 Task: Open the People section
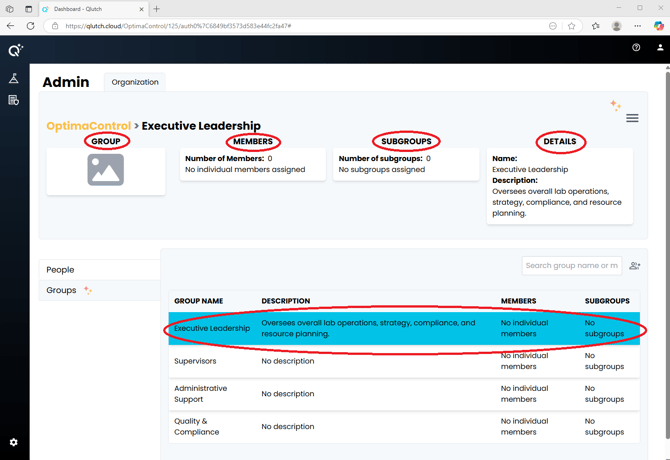(x=100, y=270)
